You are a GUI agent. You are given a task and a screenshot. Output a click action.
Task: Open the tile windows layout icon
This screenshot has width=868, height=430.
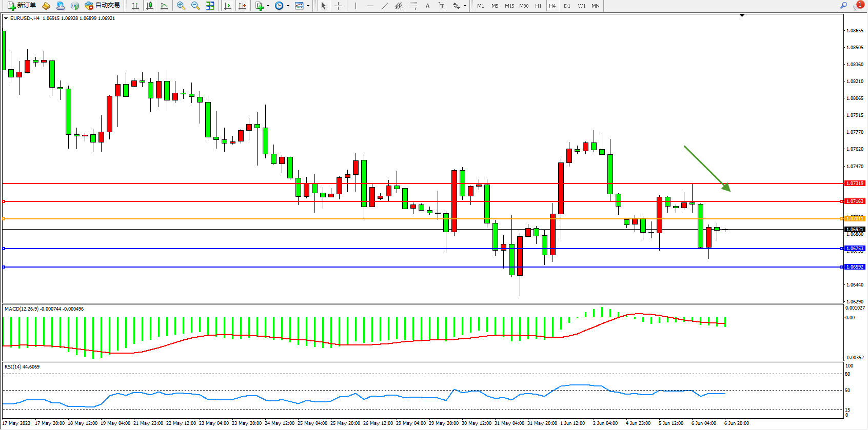[210, 6]
